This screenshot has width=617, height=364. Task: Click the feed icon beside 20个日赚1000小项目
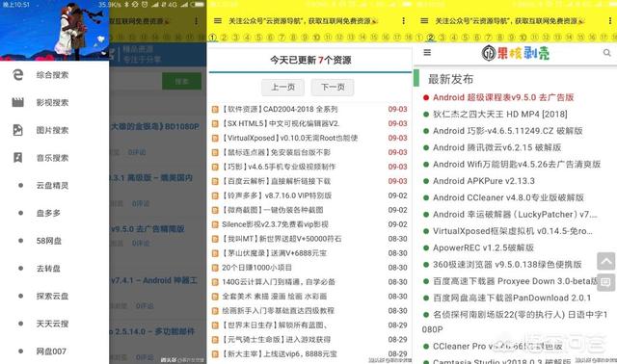[215, 268]
